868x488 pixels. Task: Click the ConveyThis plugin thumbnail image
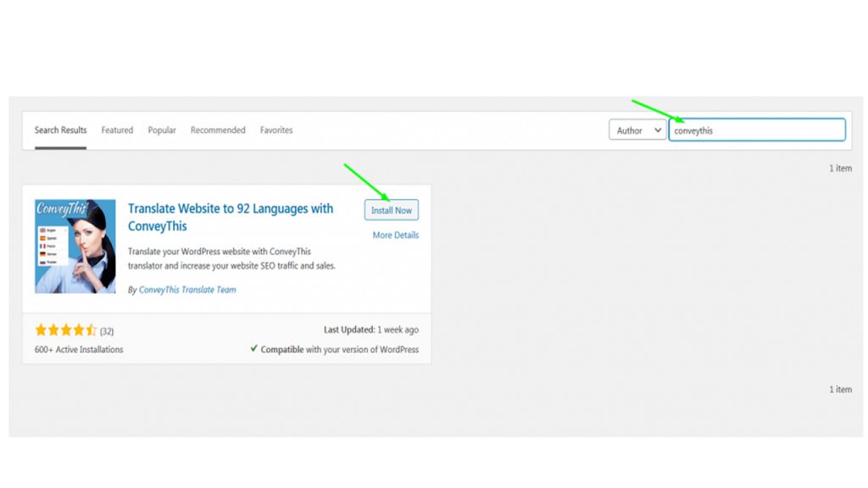[x=75, y=247]
